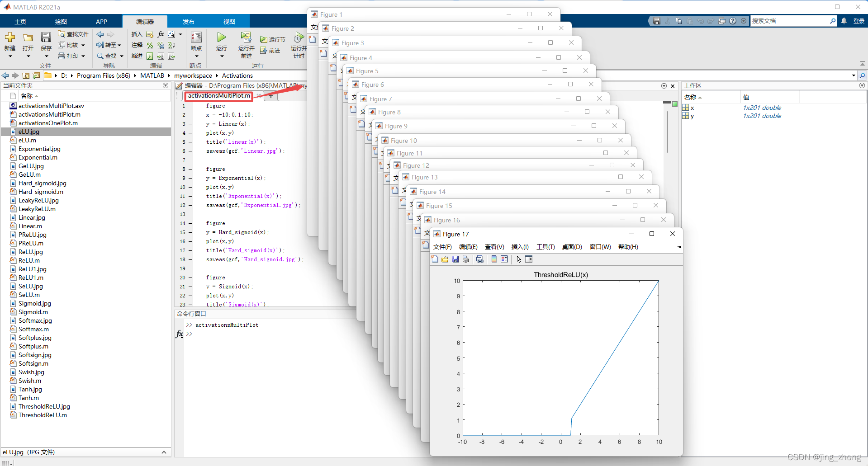Click the wrap comments icon

171,45
